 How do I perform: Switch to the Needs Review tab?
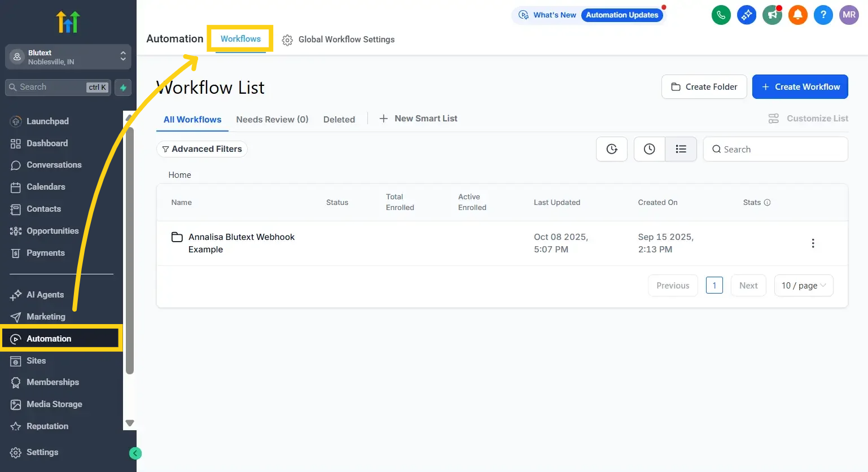[272, 120]
